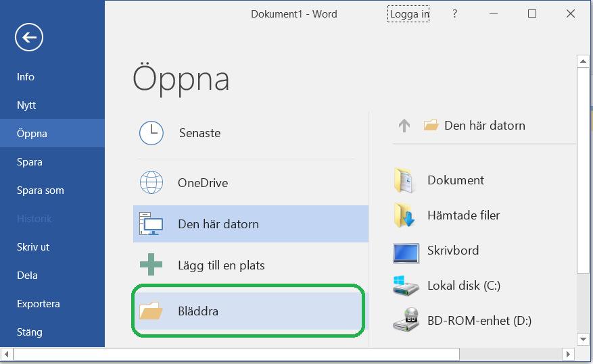Image resolution: width=593 pixels, height=364 pixels.
Task: Open the Info page
Action: coord(25,77)
